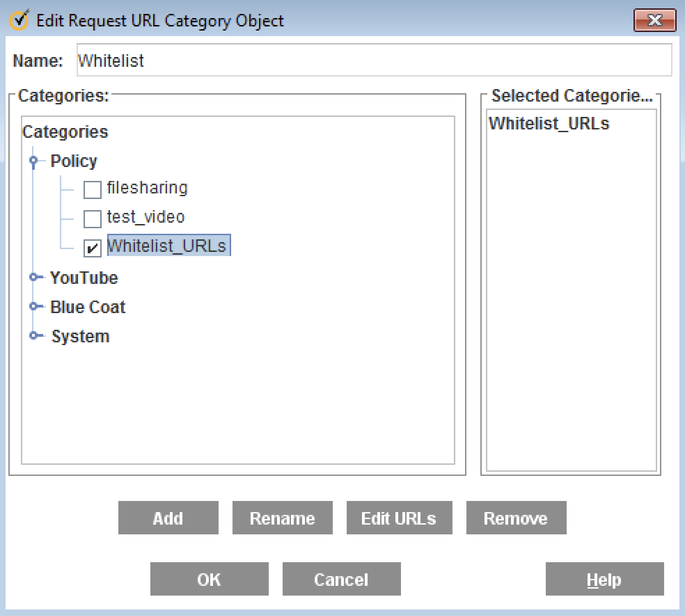The width and height of the screenshot is (685, 616).
Task: Open the Help button
Action: [x=604, y=579]
